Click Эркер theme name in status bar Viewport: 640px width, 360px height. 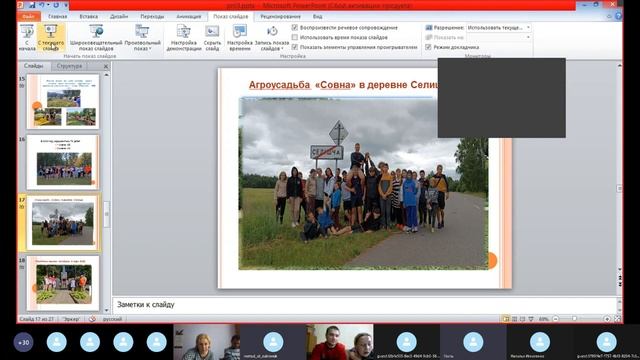coord(71,319)
